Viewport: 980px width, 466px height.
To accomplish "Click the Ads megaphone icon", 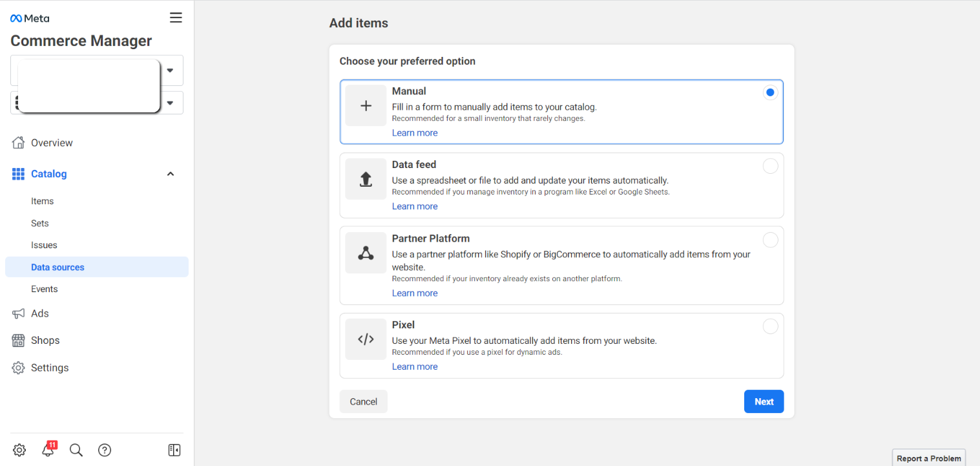I will (x=19, y=313).
